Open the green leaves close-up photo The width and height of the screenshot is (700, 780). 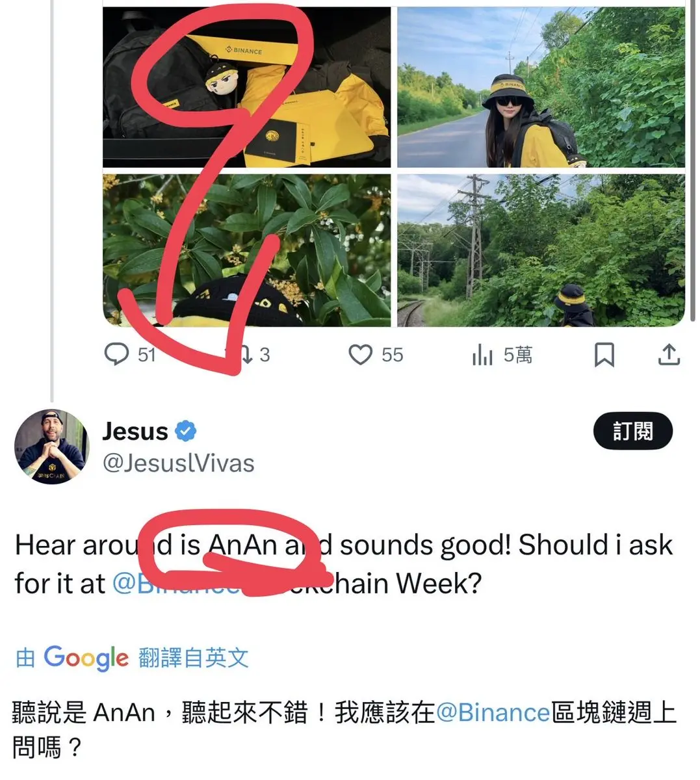(247, 250)
